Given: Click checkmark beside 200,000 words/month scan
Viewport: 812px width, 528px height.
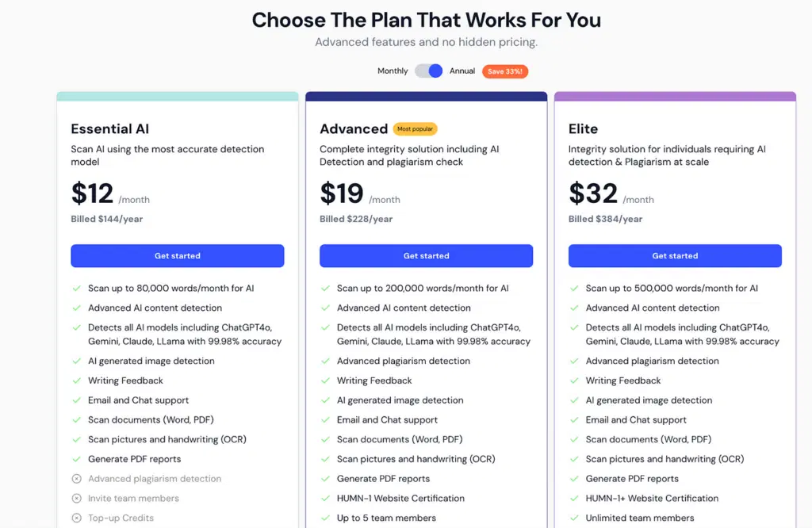Looking at the screenshot, I should tap(325, 289).
